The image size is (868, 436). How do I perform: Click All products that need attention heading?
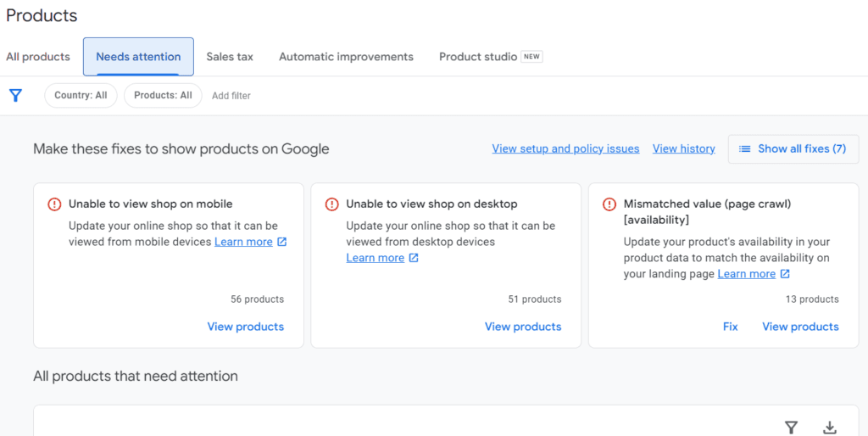pyautogui.click(x=136, y=377)
